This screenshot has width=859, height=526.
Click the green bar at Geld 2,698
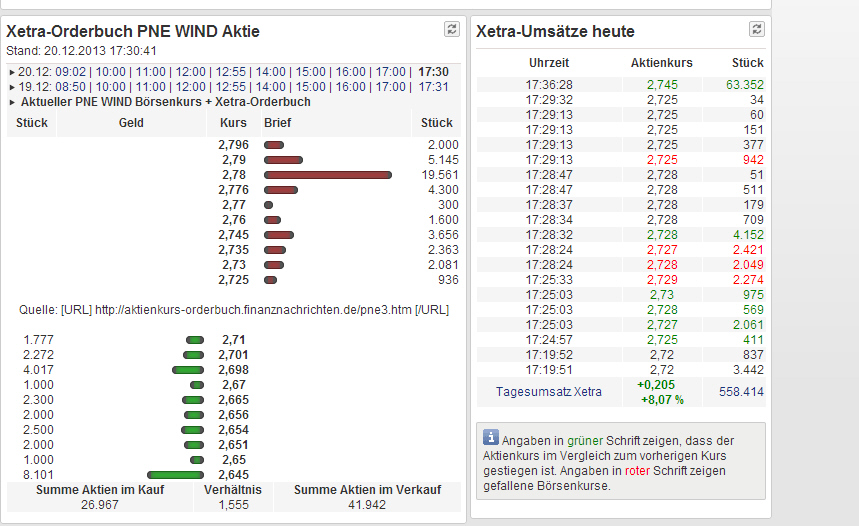tap(188, 370)
